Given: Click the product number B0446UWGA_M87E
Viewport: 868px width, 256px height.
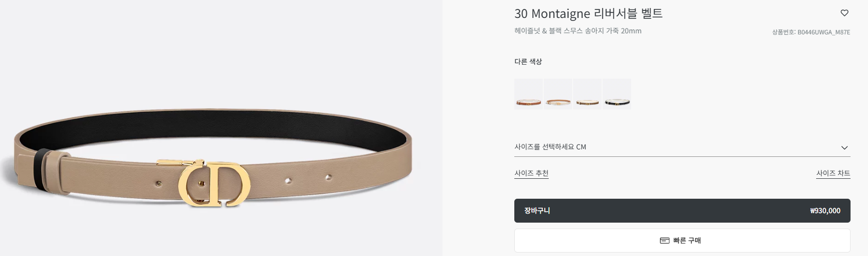Looking at the screenshot, I should [x=824, y=32].
